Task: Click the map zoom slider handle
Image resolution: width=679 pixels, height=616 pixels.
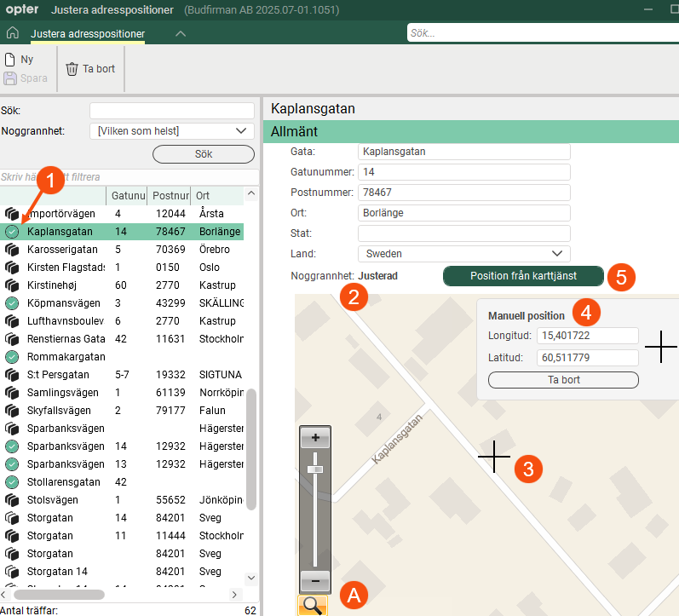Action: click(x=315, y=469)
